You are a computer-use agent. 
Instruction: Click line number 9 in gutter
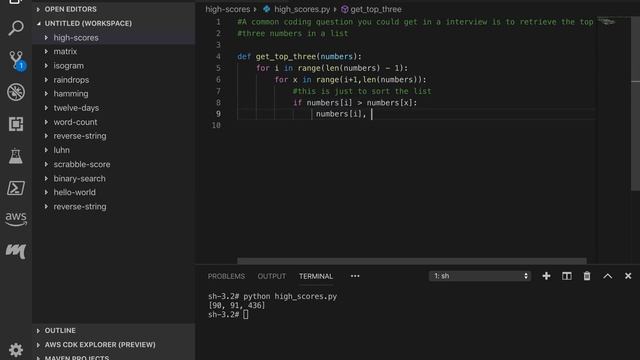pos(218,114)
